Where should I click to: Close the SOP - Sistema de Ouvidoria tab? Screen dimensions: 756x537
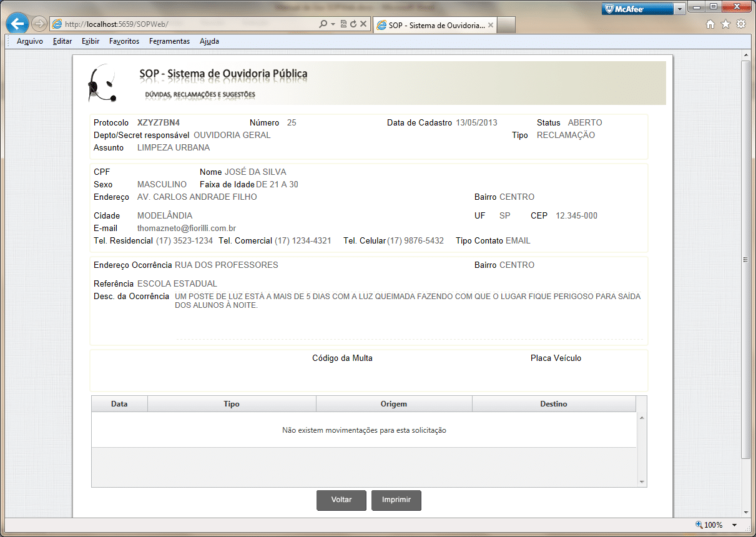point(491,25)
